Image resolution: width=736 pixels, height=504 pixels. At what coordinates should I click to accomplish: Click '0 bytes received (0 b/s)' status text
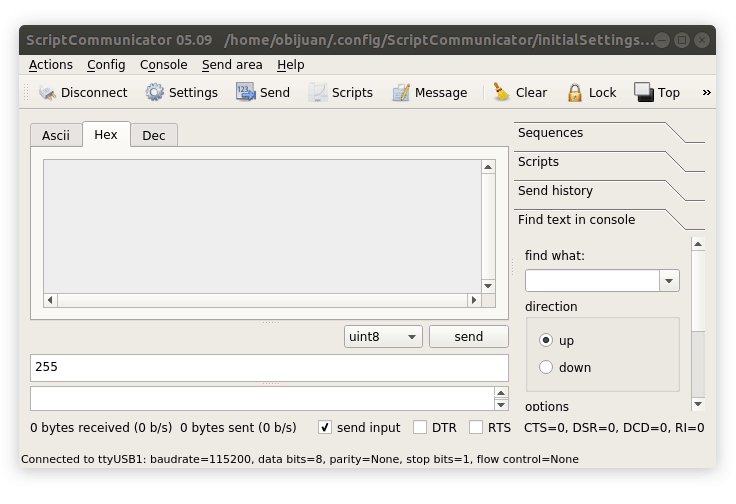(101, 428)
